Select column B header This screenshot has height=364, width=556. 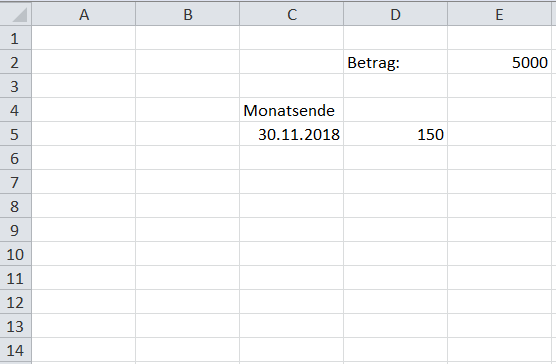pos(188,14)
